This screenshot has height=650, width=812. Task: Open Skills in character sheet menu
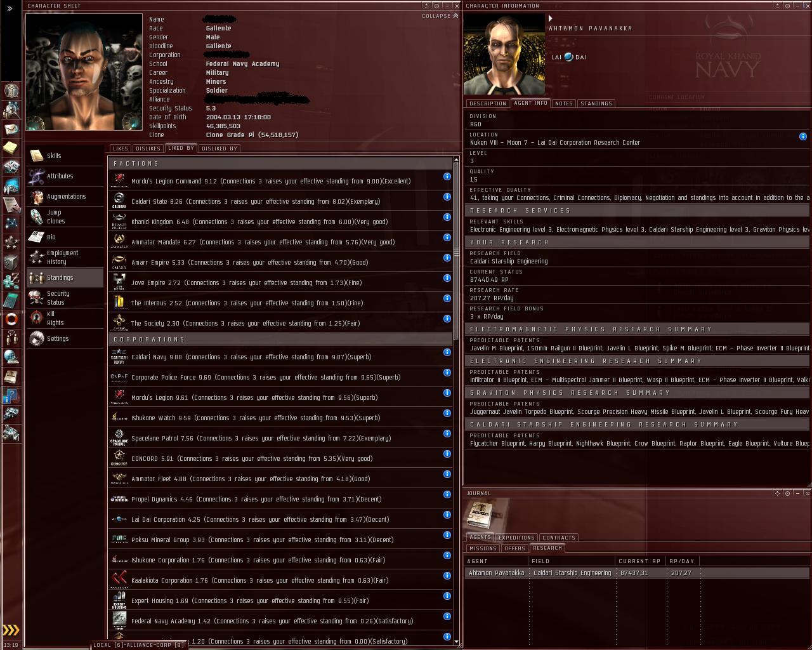[65, 156]
